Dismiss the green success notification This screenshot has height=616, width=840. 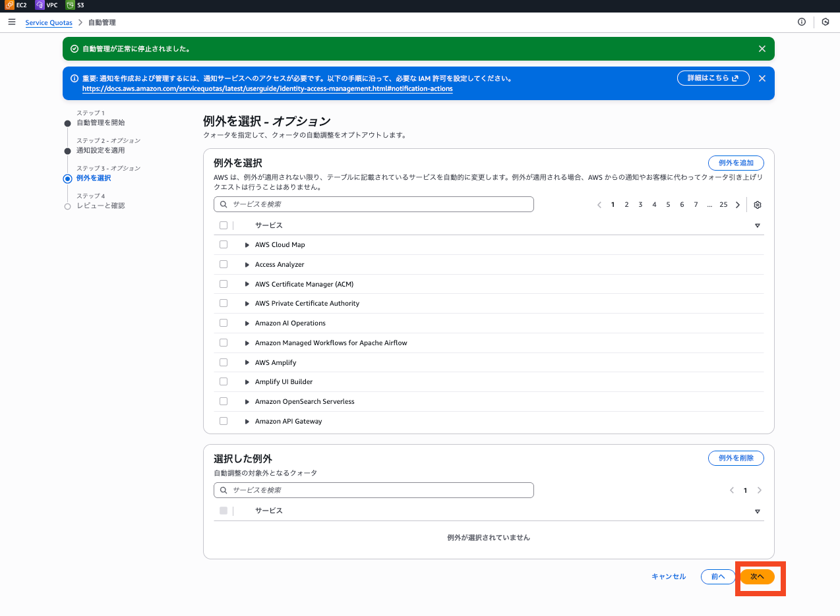(762, 49)
